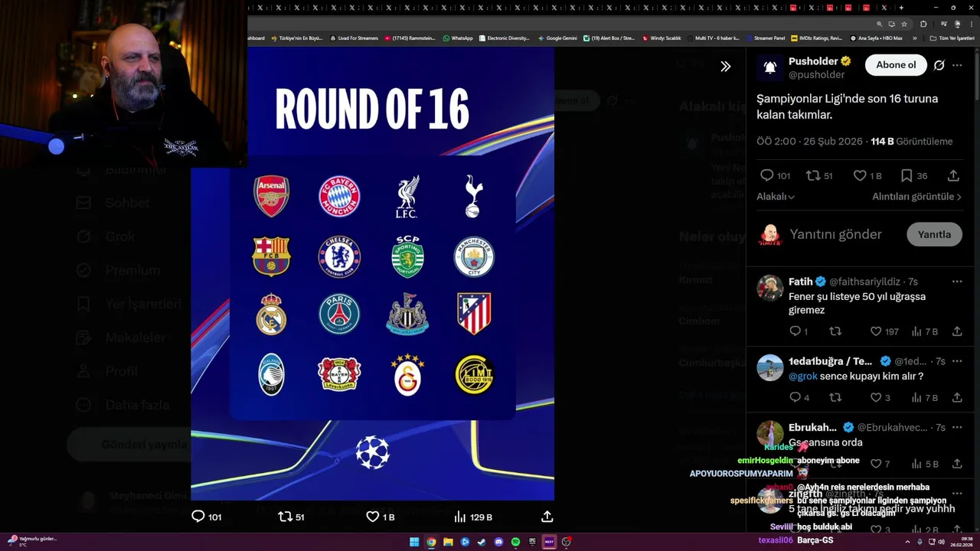This screenshot has width=980, height=551.
Task: Expand hidden bookmarks with » chevron
Action: [915, 37]
